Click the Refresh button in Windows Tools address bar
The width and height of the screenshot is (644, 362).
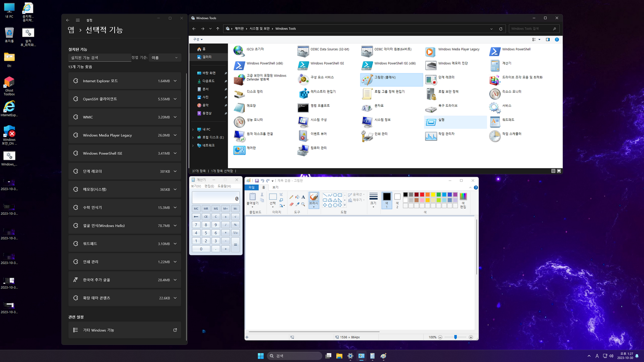501,29
